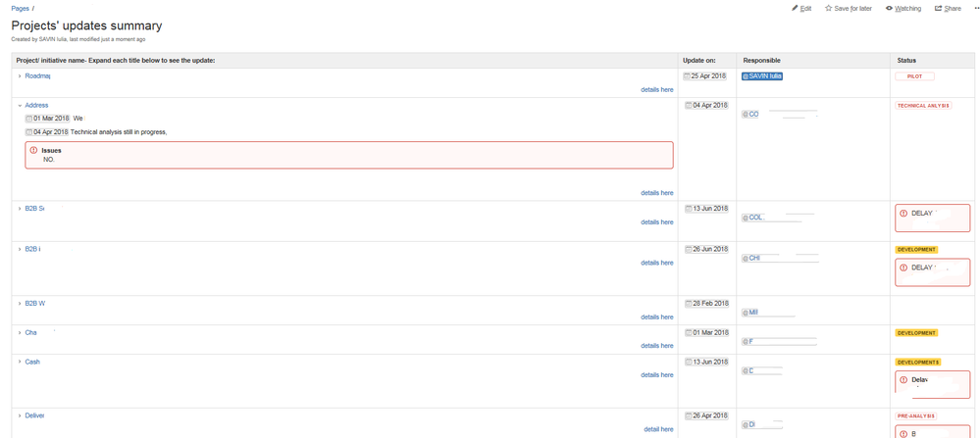The height and width of the screenshot is (438, 980).
Task: Toggle the Watching eye button
Action: [x=903, y=8]
